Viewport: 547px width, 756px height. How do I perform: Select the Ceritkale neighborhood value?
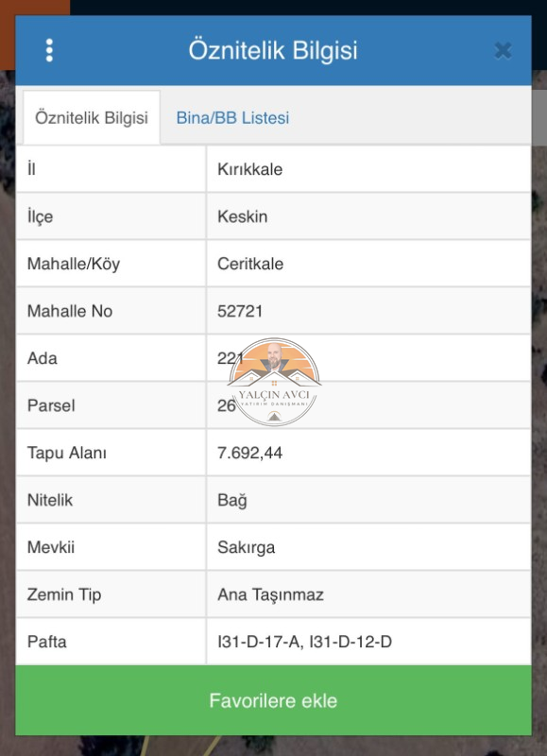coord(250,264)
